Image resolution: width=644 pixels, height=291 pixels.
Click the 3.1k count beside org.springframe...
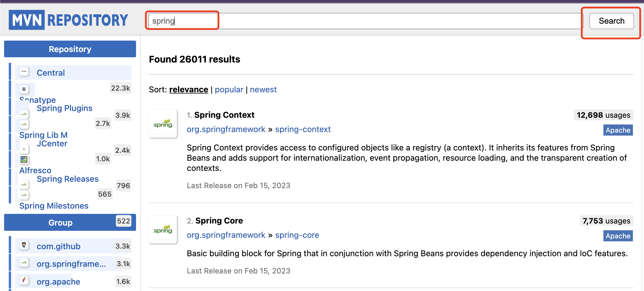click(x=123, y=264)
